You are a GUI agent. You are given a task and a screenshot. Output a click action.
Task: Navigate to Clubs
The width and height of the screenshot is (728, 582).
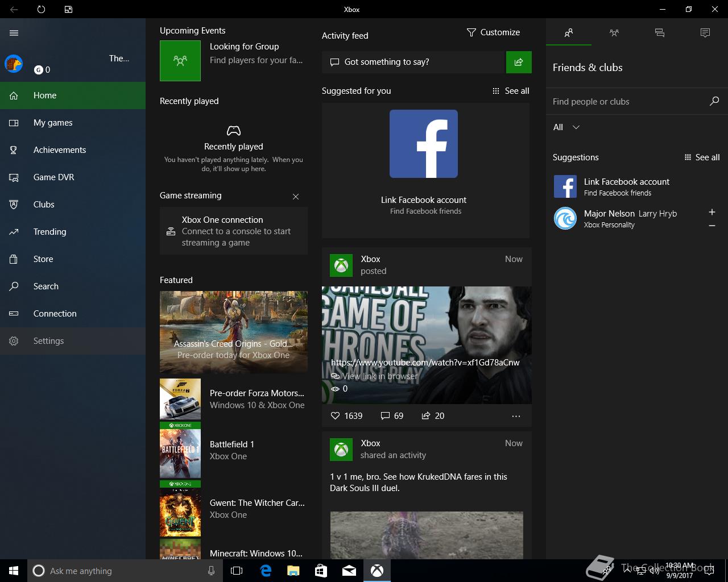pyautogui.click(x=73, y=205)
